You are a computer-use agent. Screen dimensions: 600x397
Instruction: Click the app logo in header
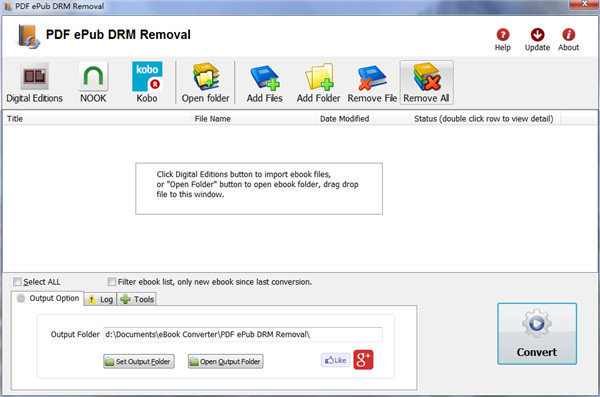28,36
